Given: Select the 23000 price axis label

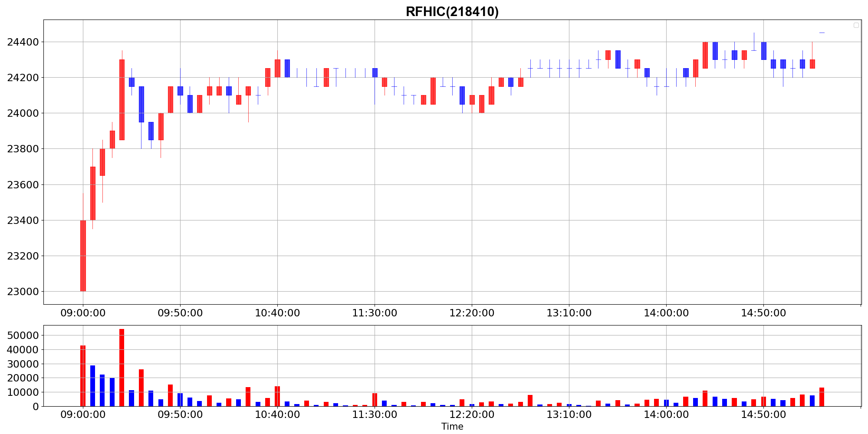Looking at the screenshot, I should (x=23, y=292).
